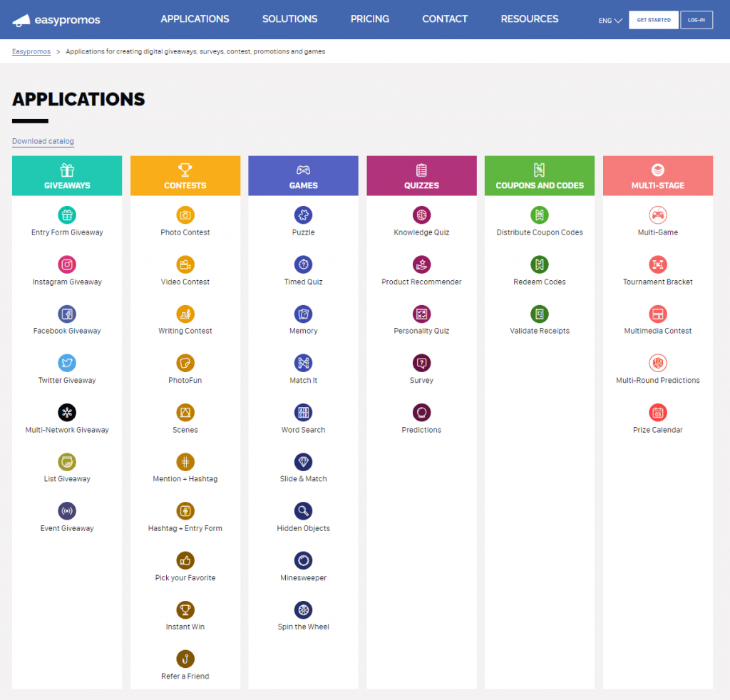This screenshot has height=700, width=730.
Task: Select the Spin the Wheel icon
Action: (304, 609)
